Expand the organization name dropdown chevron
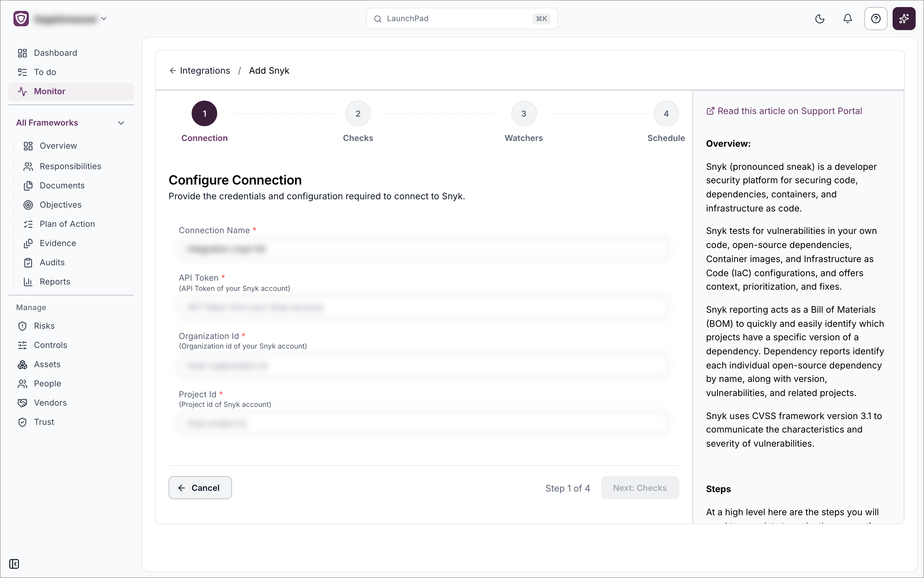 103,18
